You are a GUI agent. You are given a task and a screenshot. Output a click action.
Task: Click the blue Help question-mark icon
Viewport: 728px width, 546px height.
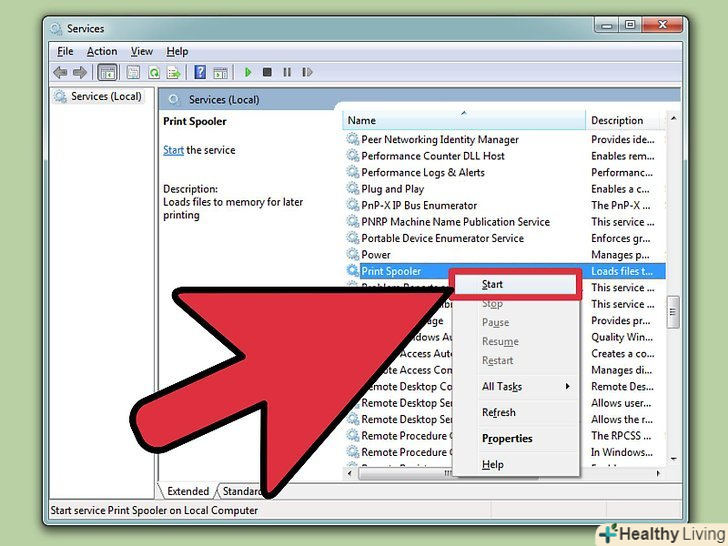point(200,72)
